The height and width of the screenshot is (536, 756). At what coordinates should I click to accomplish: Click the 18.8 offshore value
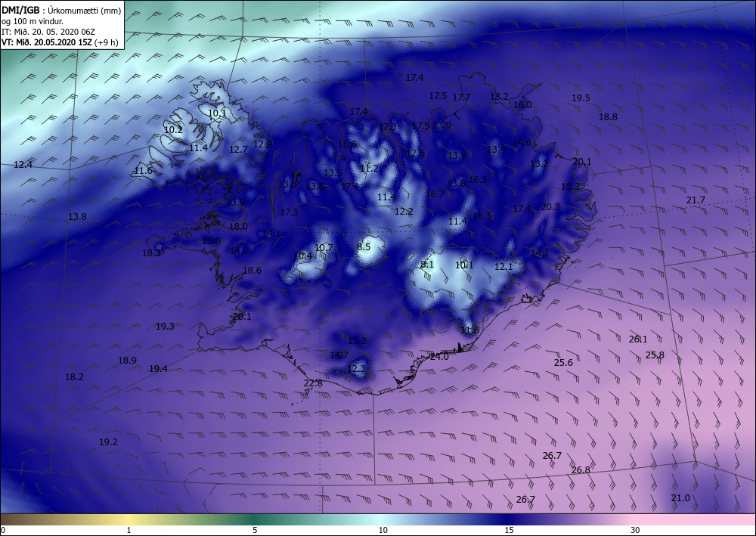[x=608, y=116]
